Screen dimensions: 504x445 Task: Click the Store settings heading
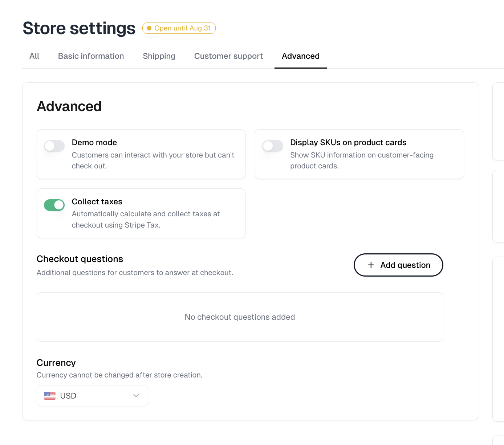pos(79,28)
